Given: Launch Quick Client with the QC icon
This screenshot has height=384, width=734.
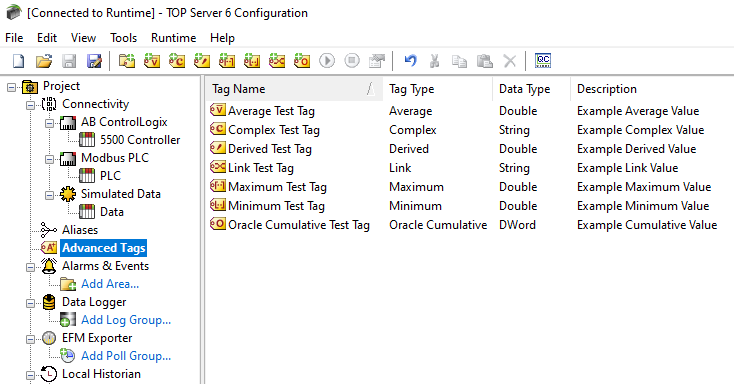Looking at the screenshot, I should [x=543, y=61].
